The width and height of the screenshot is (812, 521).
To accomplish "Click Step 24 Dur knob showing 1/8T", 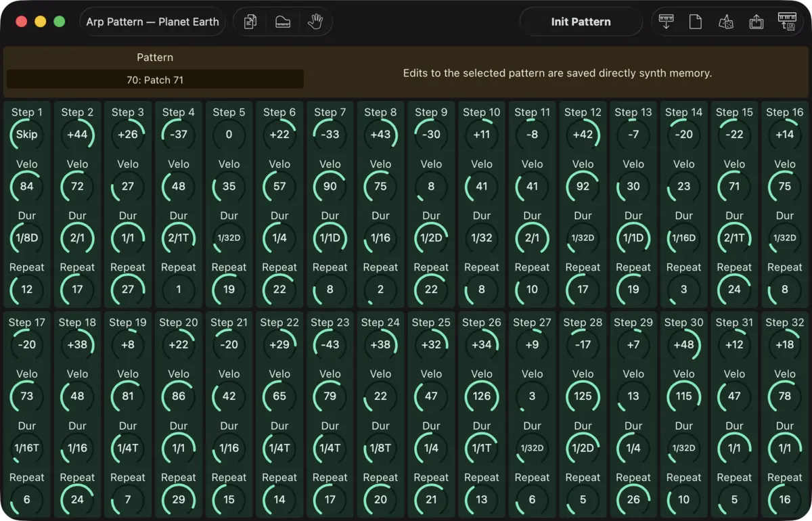I will click(x=380, y=449).
